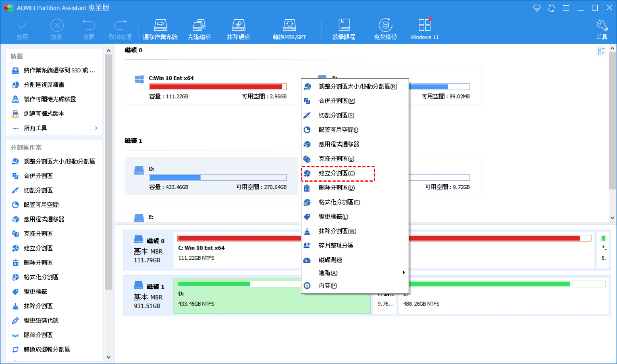Viewport: 617px width, 364px height.
Task: Select 轉換成邏輯分割區 in sidebar
Action: click(41, 349)
